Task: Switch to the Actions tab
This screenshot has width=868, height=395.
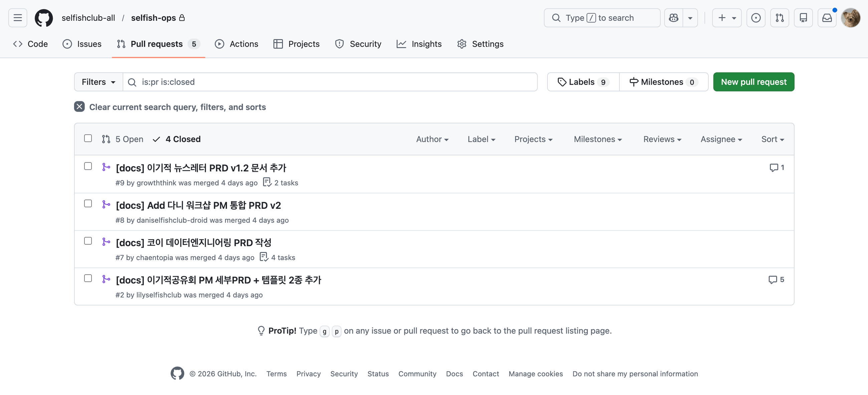Action: (237, 44)
